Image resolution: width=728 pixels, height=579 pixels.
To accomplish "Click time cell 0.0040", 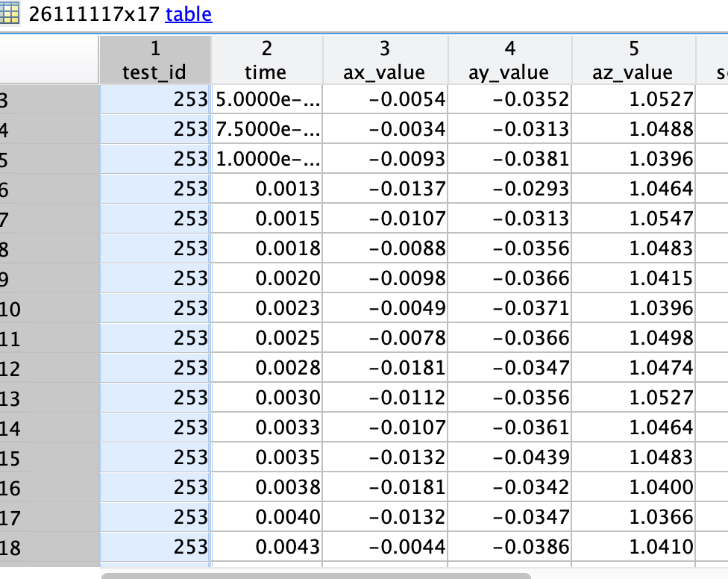I will pos(267,517).
